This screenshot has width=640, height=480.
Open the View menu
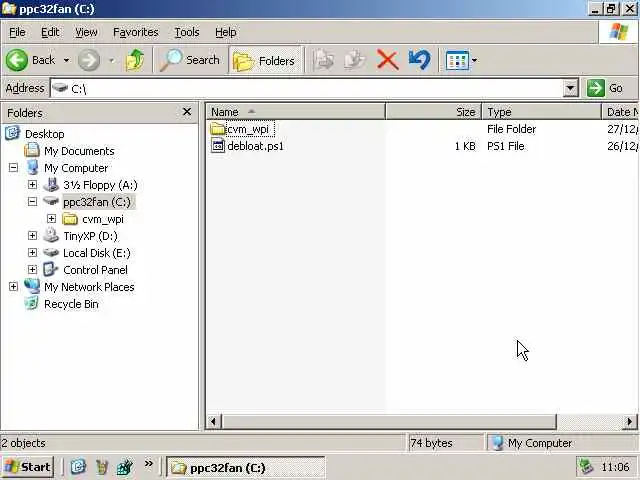coord(86,32)
